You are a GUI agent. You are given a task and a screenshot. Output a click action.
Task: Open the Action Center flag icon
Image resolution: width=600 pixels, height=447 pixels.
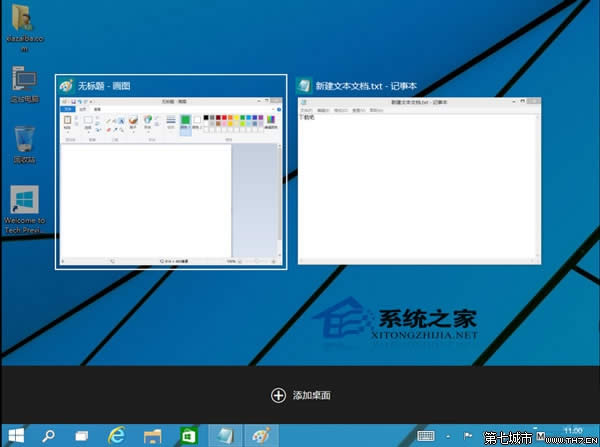point(469,436)
